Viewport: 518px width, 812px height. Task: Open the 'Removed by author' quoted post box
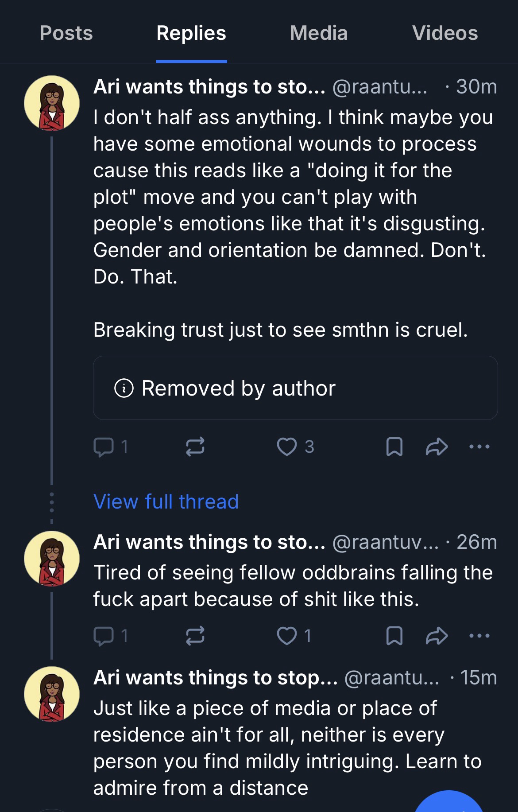[295, 388]
